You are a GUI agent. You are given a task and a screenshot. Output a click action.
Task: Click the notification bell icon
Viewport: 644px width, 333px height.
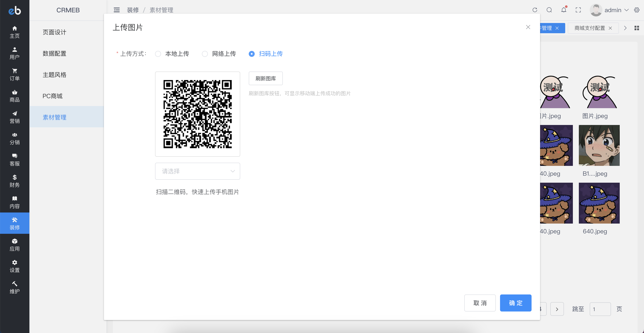tap(564, 10)
